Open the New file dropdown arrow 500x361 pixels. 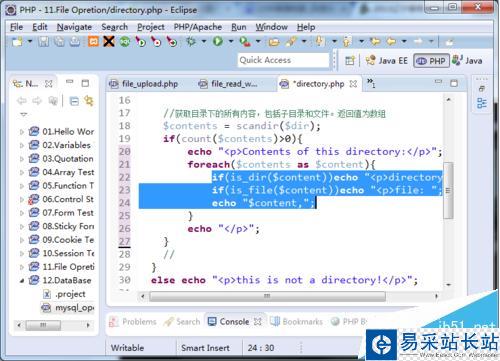click(30, 42)
